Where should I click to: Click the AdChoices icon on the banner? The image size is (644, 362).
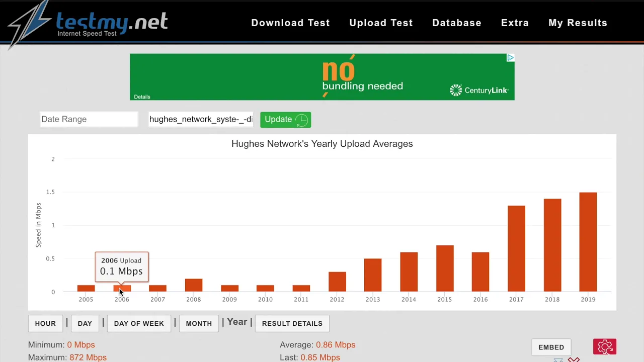(x=510, y=58)
